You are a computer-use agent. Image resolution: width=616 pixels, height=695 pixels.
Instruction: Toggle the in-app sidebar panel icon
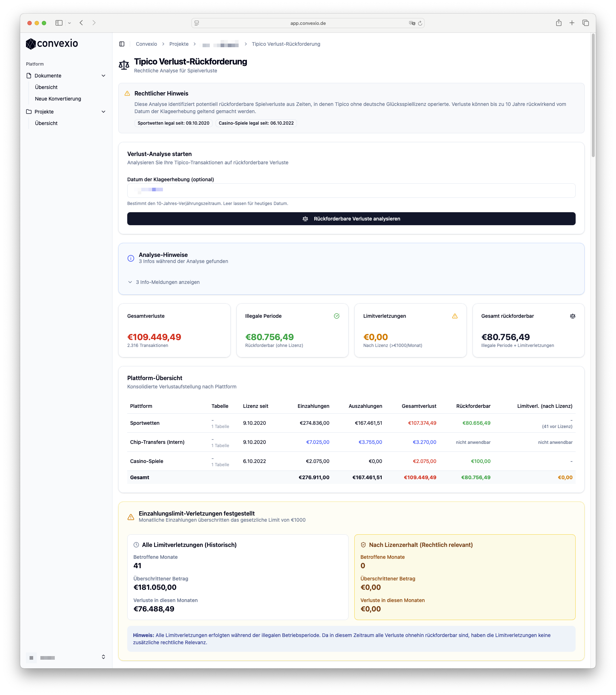(x=122, y=44)
